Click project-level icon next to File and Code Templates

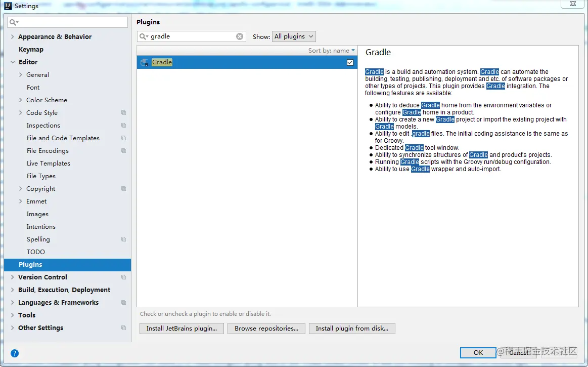[x=124, y=138]
